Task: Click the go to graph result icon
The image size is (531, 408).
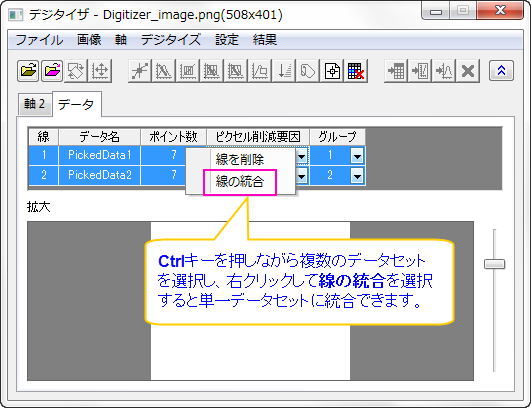Action: click(420, 71)
